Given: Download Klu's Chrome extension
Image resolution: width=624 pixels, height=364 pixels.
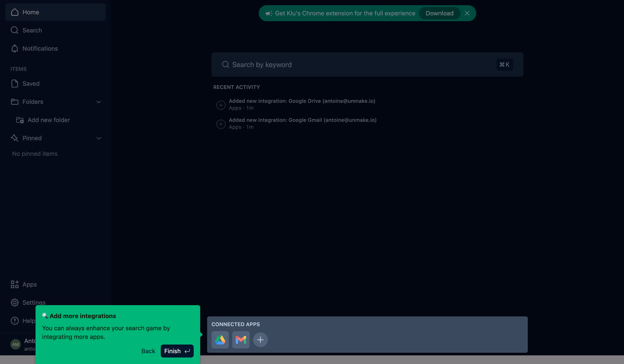Looking at the screenshot, I should [x=439, y=13].
